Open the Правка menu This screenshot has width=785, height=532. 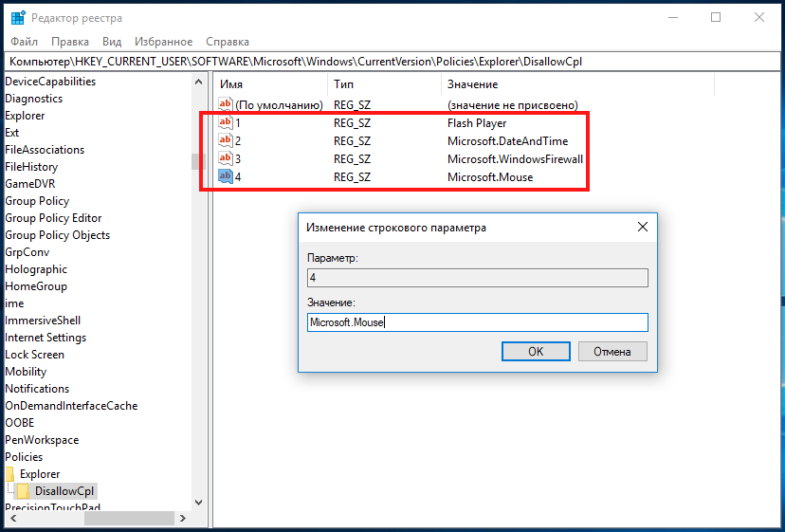(x=70, y=42)
